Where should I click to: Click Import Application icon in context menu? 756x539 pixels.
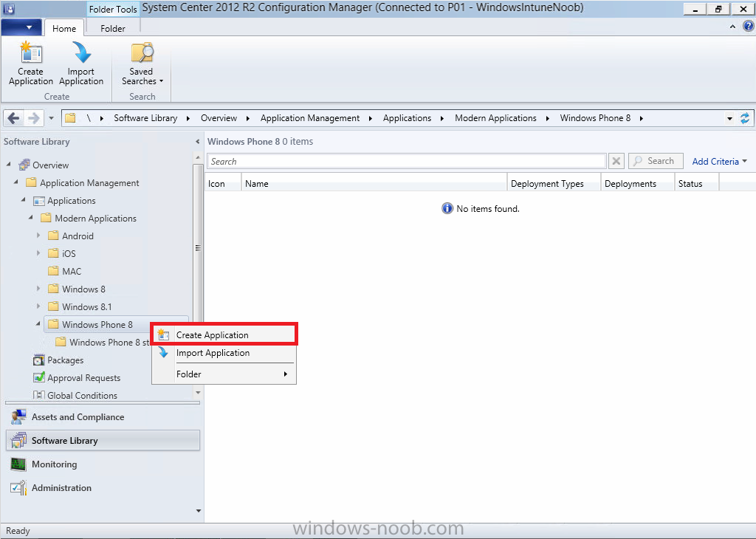click(x=163, y=352)
